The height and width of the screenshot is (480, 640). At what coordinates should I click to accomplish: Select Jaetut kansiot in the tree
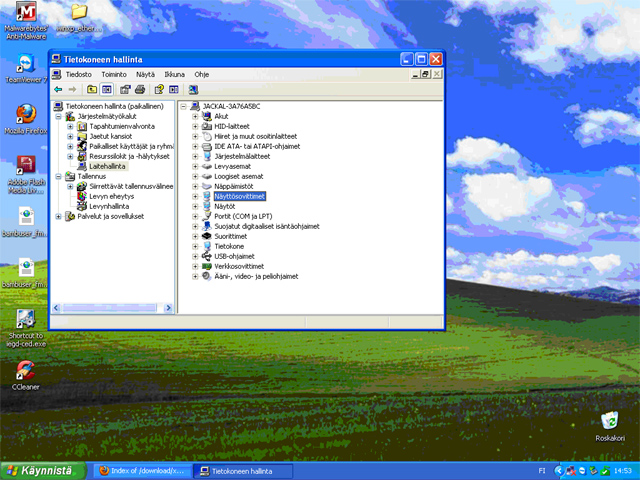(x=111, y=136)
